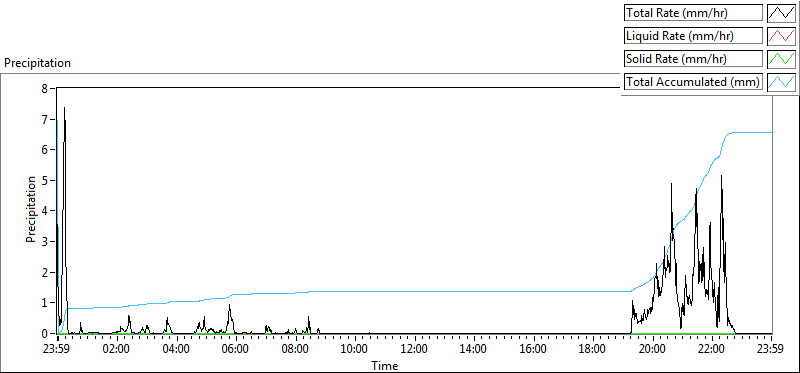
Task: Select the Solid Rate (mm/hr) legend label
Action: tap(693, 59)
